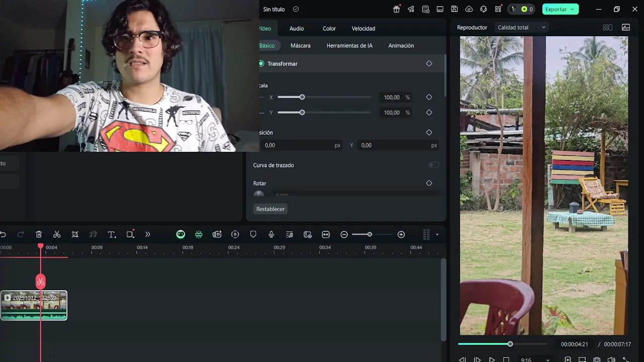This screenshot has height=362, width=644.
Task: Click the shield marker icon in timeline toolbar
Action: pyautogui.click(x=253, y=234)
